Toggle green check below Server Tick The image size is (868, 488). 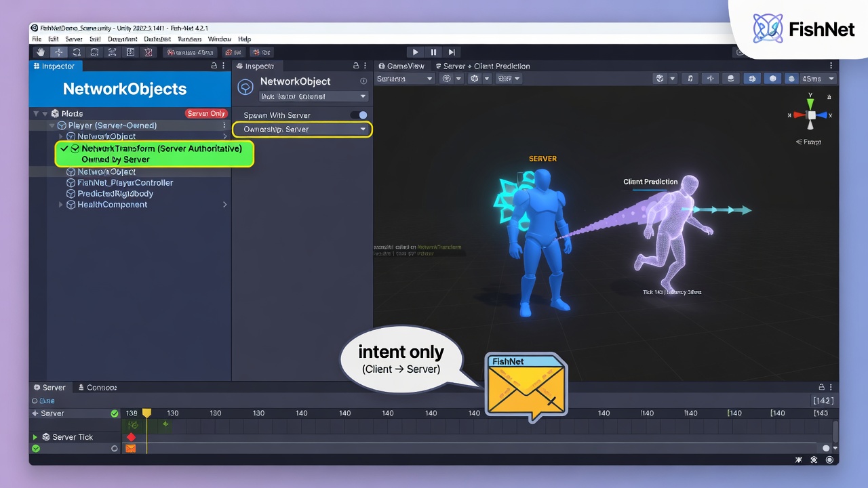36,449
